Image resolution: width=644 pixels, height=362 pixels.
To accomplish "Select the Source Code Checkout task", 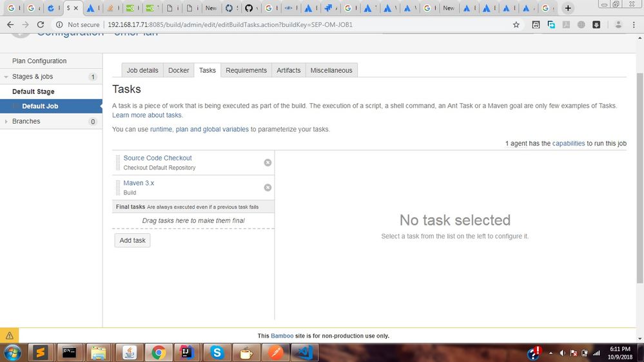I will (x=157, y=158).
